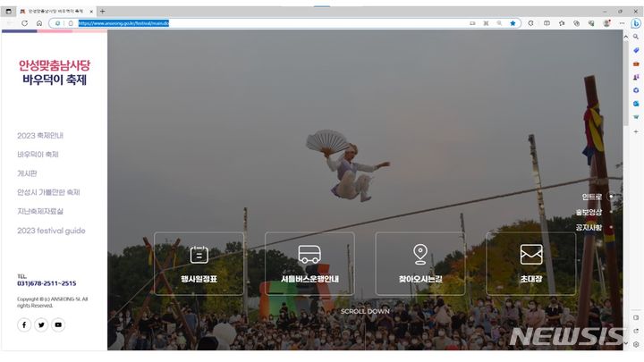This screenshot has width=644, height=362.
Task: Open the Bing sidebar icon
Action: 635,22
